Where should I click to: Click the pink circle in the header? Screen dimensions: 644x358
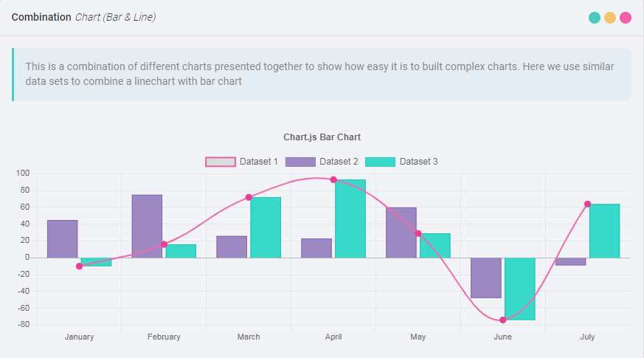click(626, 18)
